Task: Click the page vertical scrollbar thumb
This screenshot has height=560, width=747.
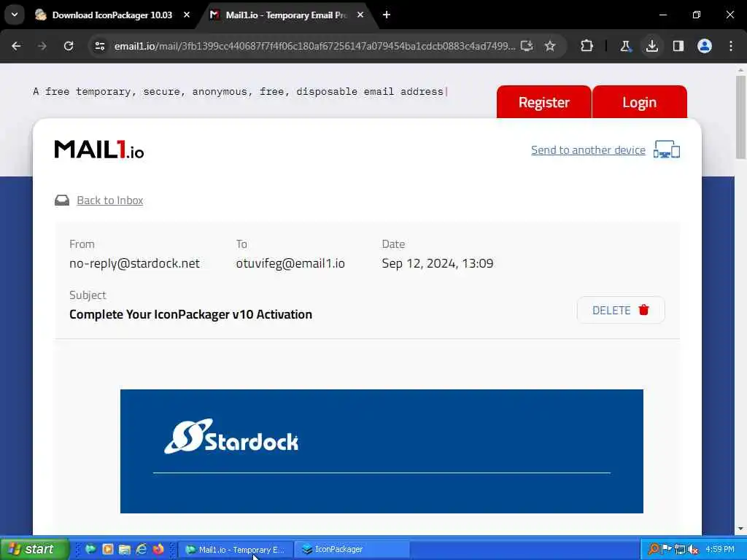Action: [740, 117]
